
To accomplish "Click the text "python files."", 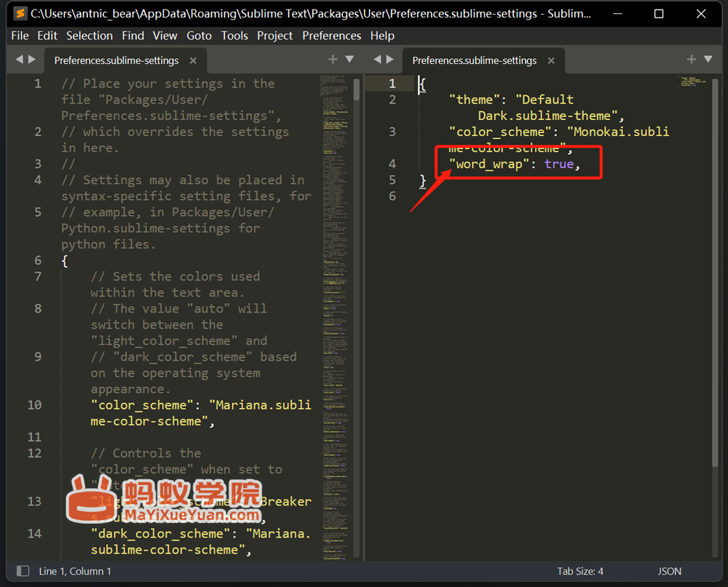I will click(x=108, y=244).
